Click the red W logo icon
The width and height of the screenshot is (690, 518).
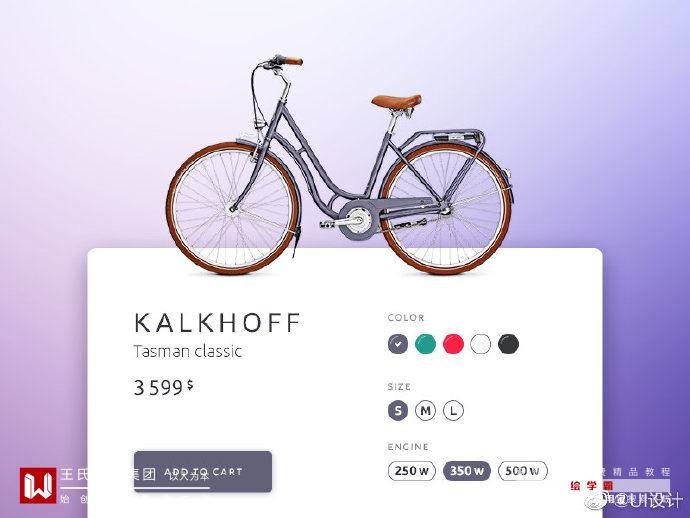[38, 485]
